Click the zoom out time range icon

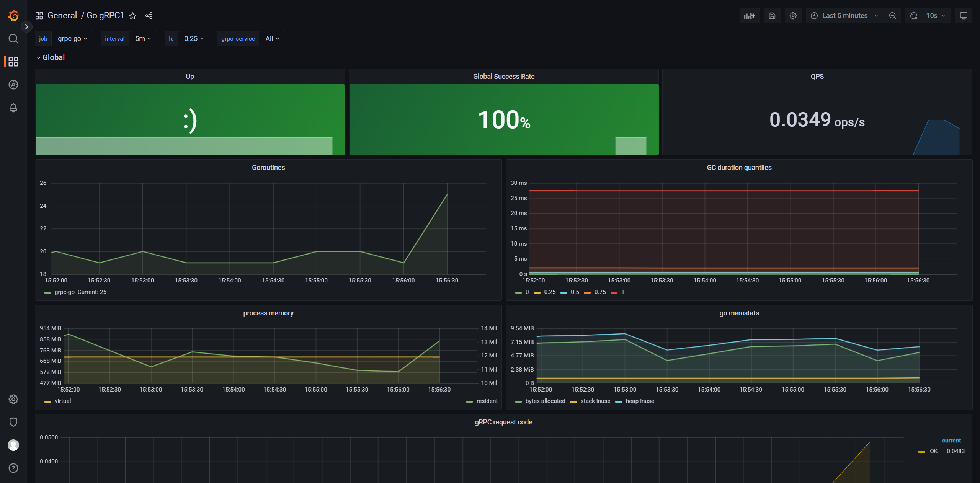click(893, 16)
